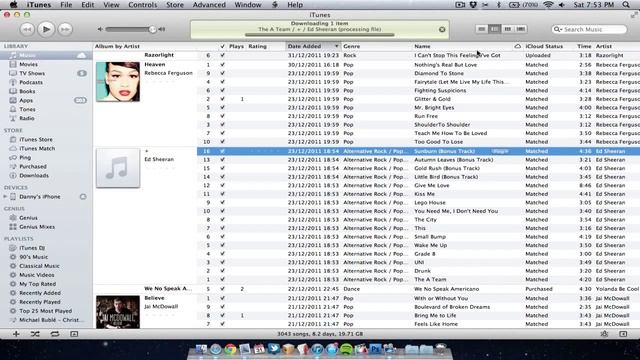The height and width of the screenshot is (360, 640).
Task: Skip to the previous track
Action: (27, 29)
